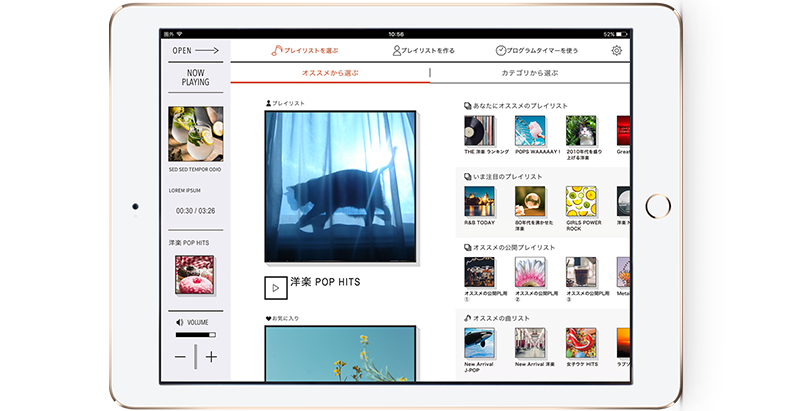This screenshot has height=411, width=812.
Task: Click the volume minus button
Action: click(180, 357)
